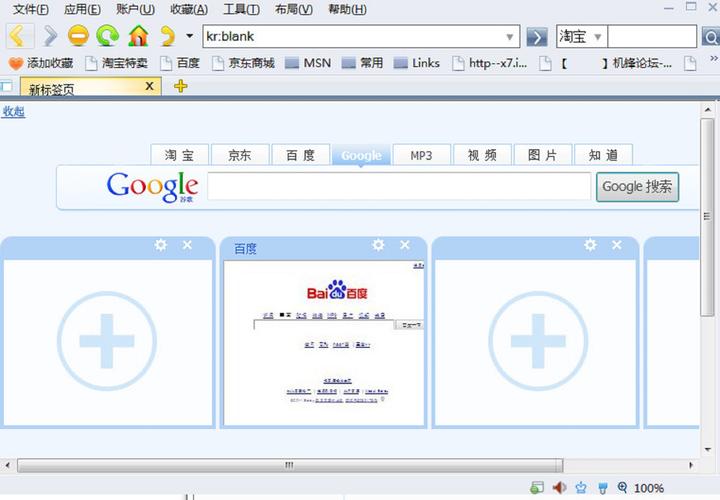The width and height of the screenshot is (720, 500).
Task: Click the Google search text field
Action: (399, 186)
